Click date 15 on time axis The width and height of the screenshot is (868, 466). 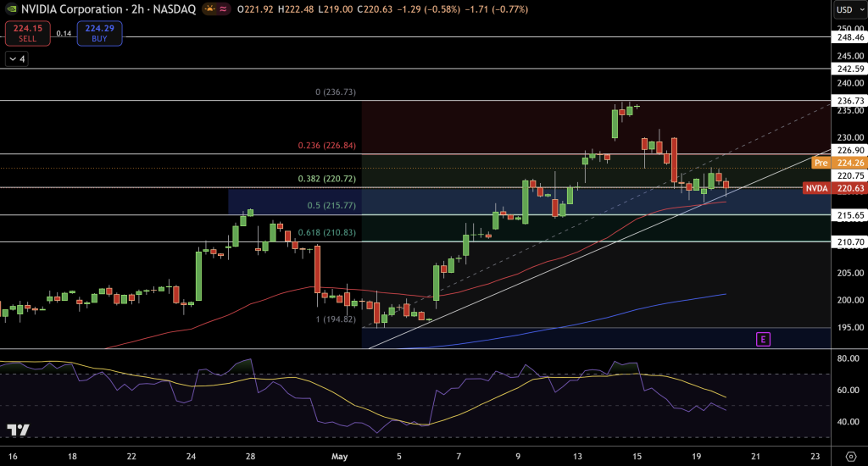point(637,457)
